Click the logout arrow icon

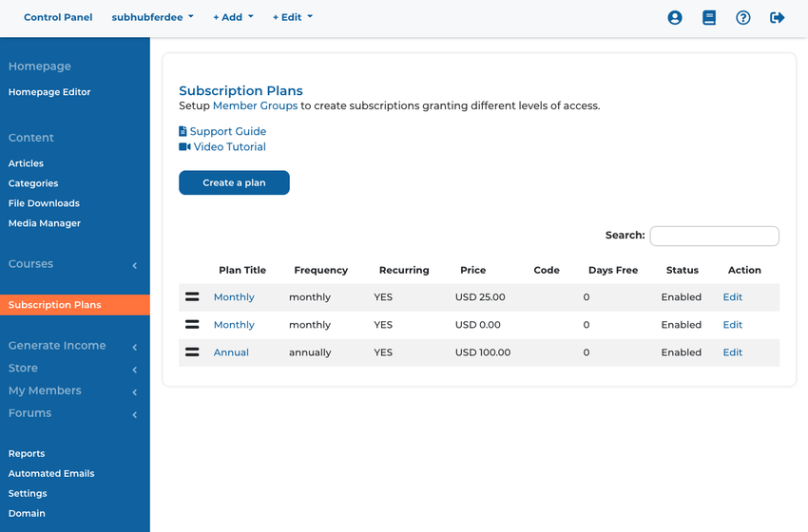click(x=777, y=17)
